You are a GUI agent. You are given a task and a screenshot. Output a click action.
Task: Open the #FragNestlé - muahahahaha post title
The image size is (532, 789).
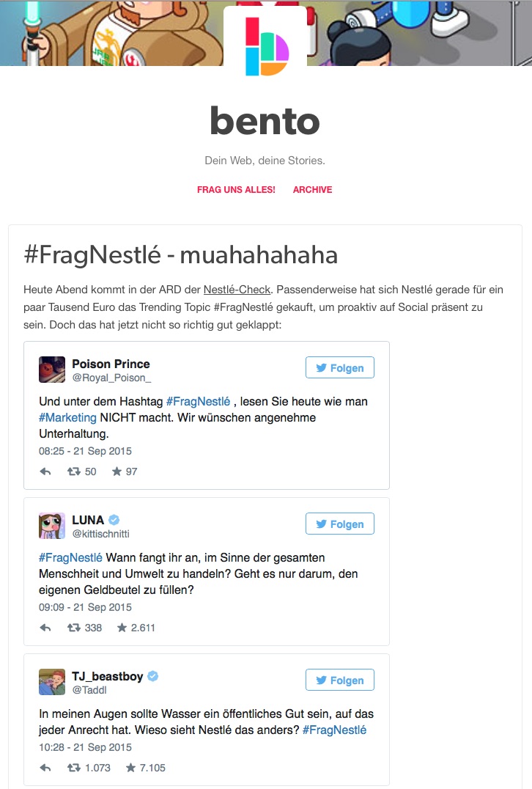pos(180,254)
